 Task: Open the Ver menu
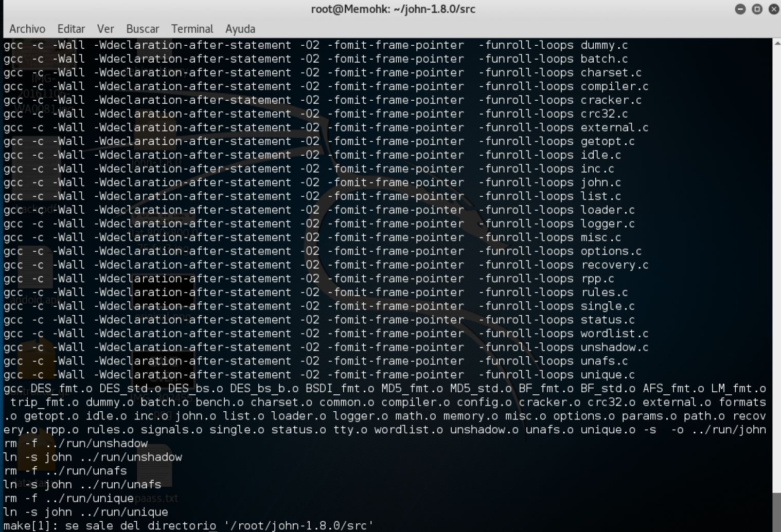tap(105, 29)
